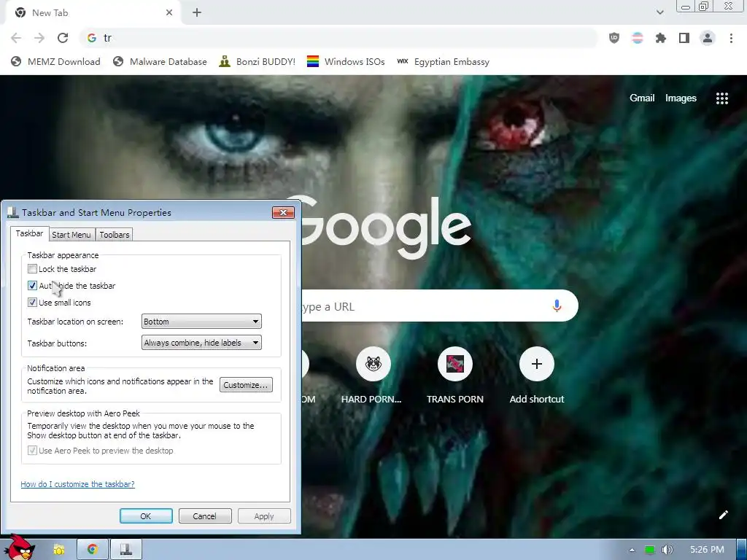The image size is (747, 560).
Task: Go forward in Chrome history
Action: click(39, 38)
